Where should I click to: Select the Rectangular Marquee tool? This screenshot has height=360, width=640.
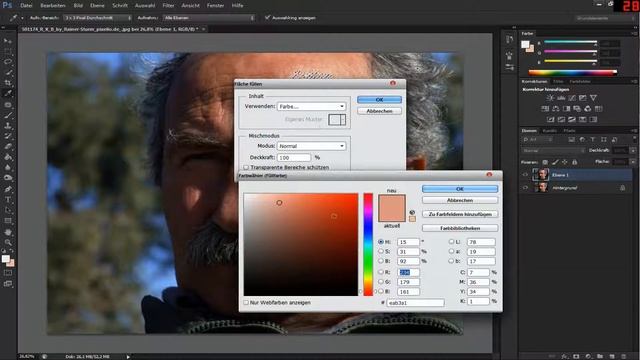[8, 51]
